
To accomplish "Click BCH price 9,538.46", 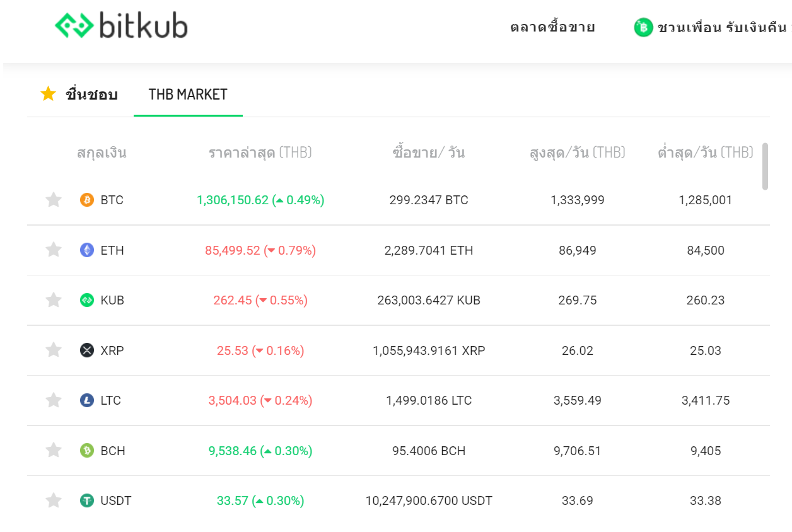I will (233, 451).
